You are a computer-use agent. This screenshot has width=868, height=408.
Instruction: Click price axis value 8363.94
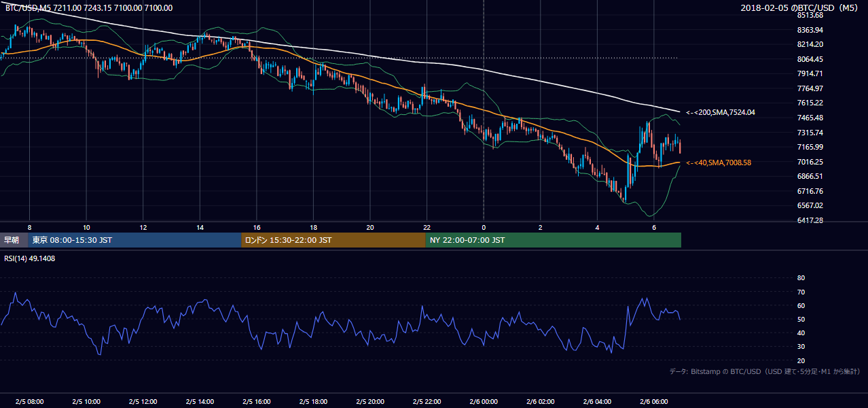point(810,30)
